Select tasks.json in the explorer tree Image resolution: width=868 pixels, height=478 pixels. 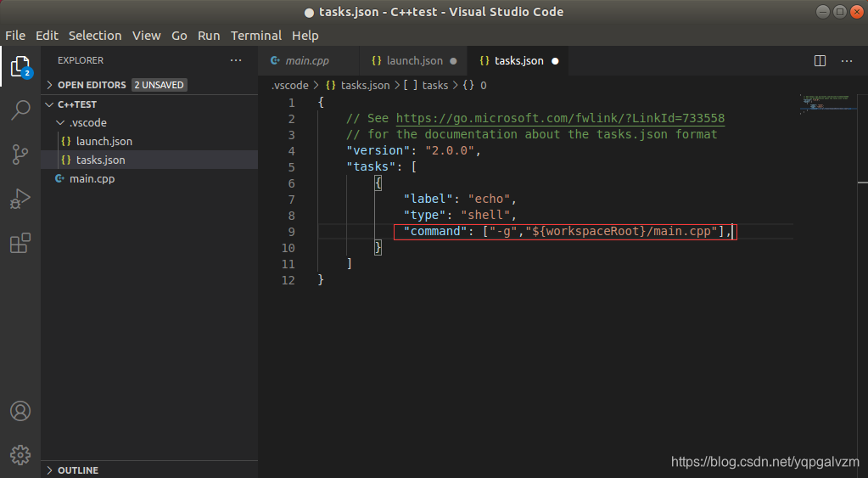pyautogui.click(x=149, y=160)
